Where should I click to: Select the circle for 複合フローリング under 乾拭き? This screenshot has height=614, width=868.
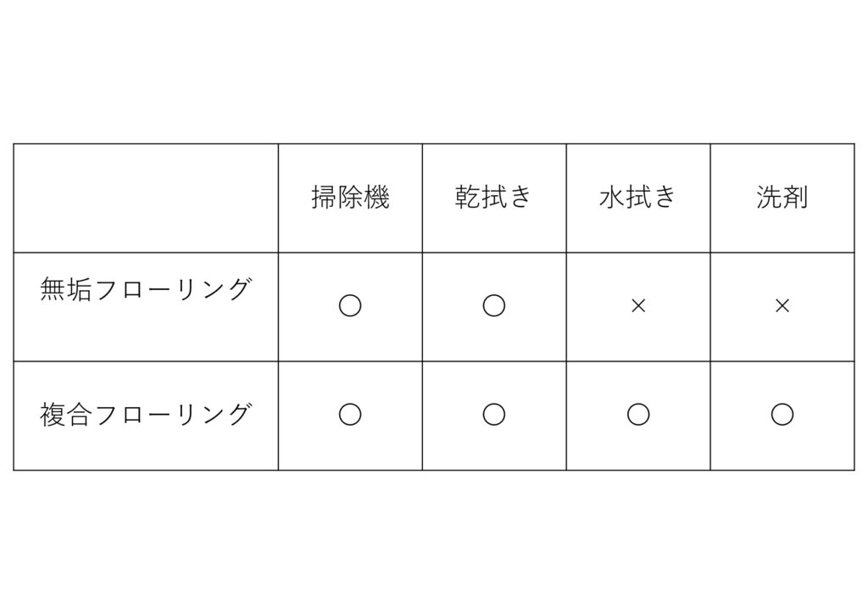tap(494, 414)
